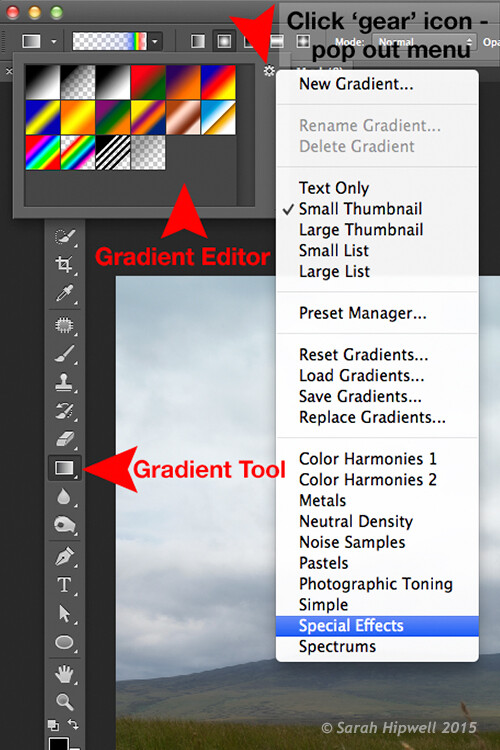The height and width of the screenshot is (750, 500).
Task: Open gradient picker dropdown arrow
Action: click(x=155, y=42)
